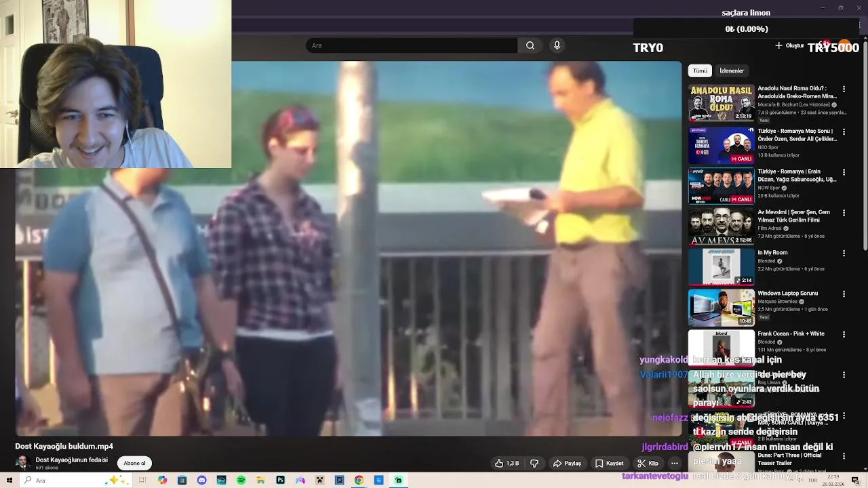Open Task View from the taskbar
The width and height of the screenshot is (868, 488).
[142, 481]
